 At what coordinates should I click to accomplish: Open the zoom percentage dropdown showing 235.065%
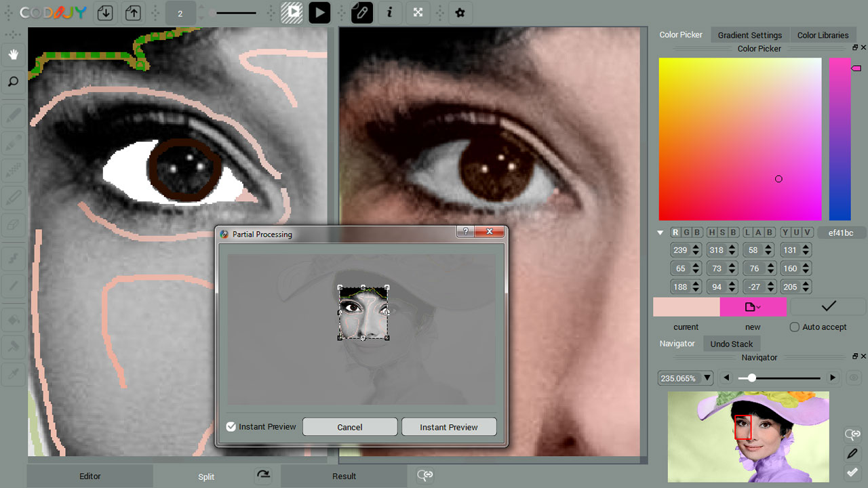click(x=705, y=378)
